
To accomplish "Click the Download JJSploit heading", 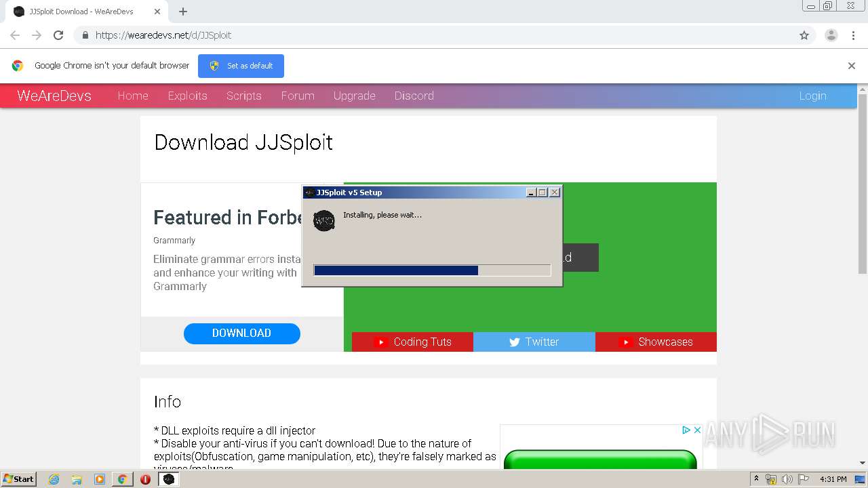I will pos(243,142).
